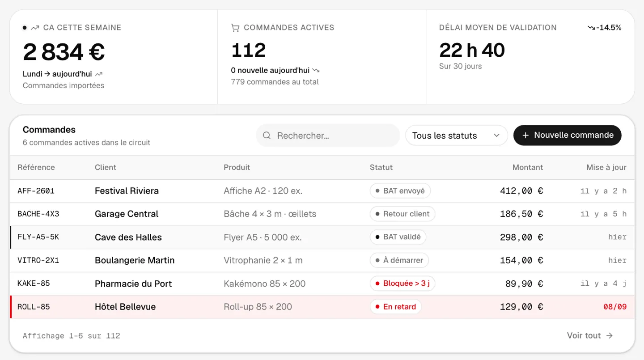Click the magnifier icon in the search box

[x=267, y=136]
